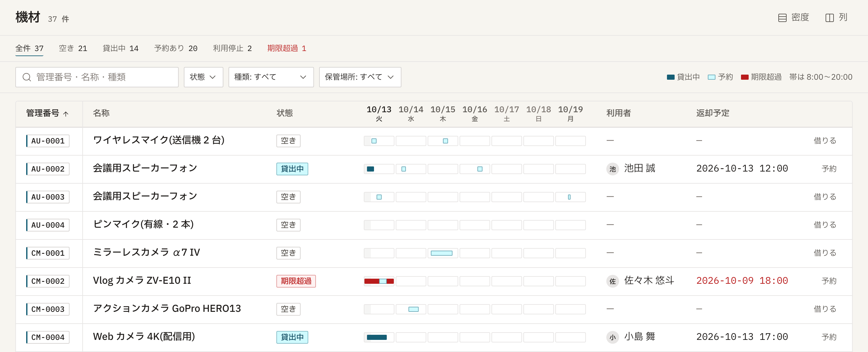This screenshot has height=352, width=868.
Task: Show 利用停止 2 tab
Action: tap(232, 48)
